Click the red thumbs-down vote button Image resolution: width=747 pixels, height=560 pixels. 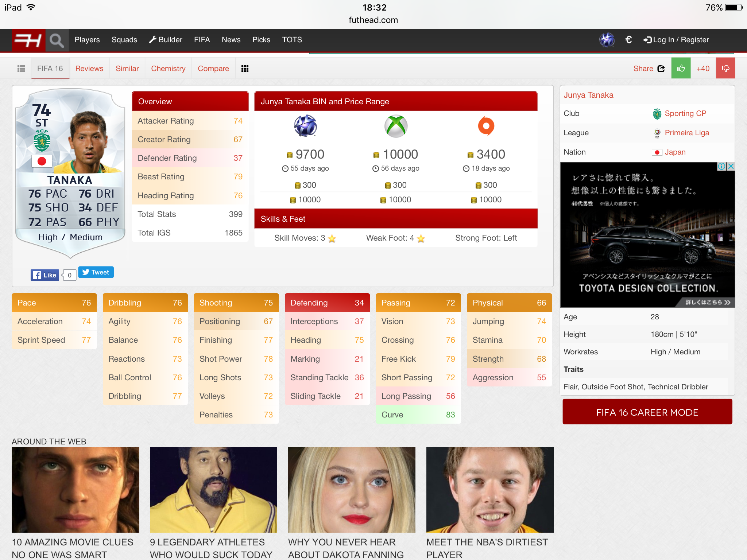point(725,68)
